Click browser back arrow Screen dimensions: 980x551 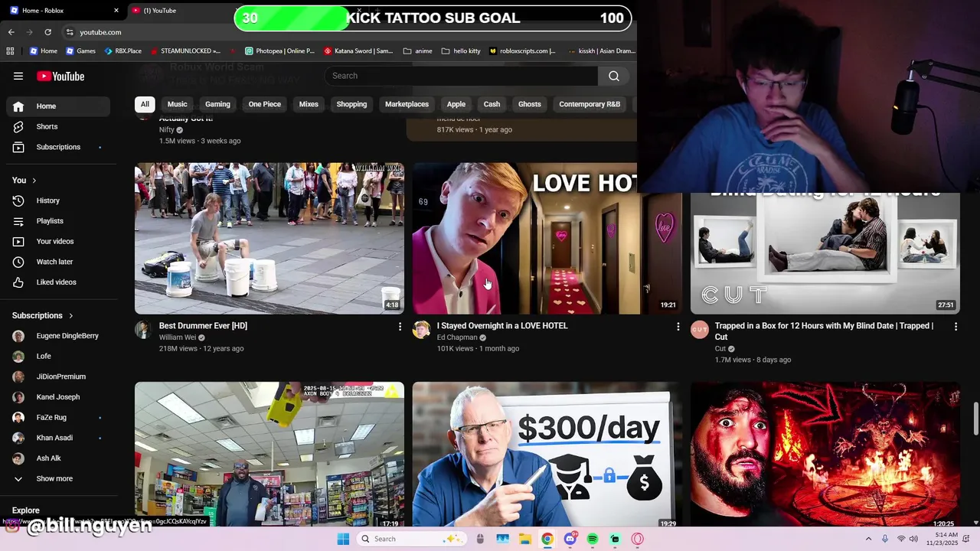(11, 32)
